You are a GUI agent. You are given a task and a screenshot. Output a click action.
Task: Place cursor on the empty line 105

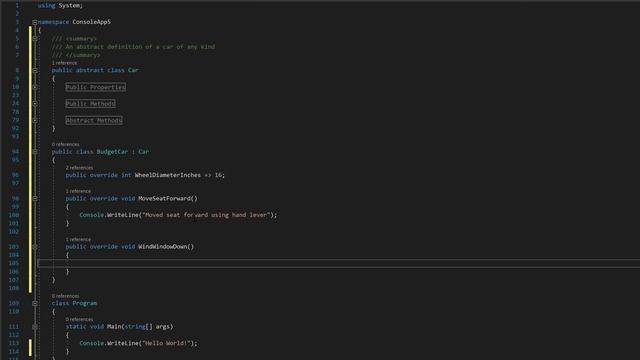click(339, 263)
